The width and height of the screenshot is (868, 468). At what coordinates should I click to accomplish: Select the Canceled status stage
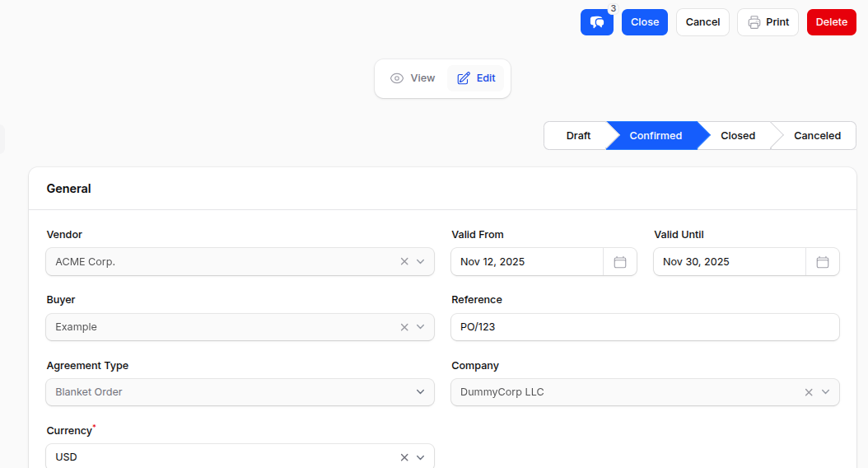tap(816, 136)
